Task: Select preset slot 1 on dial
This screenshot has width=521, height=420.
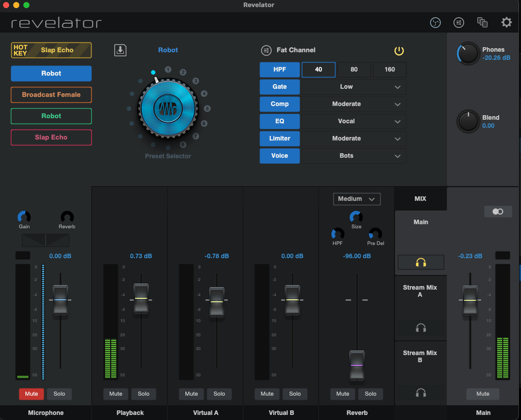Action: point(168,69)
